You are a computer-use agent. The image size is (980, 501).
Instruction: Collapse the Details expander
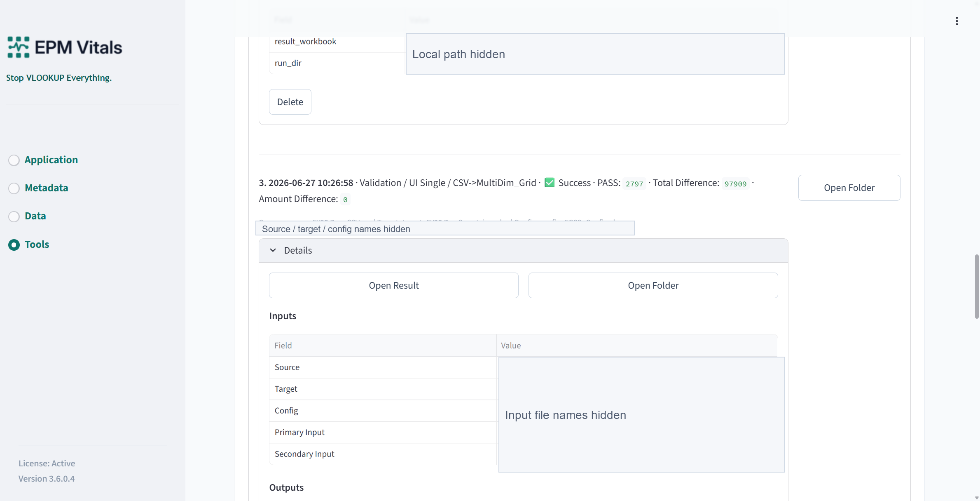(523, 250)
